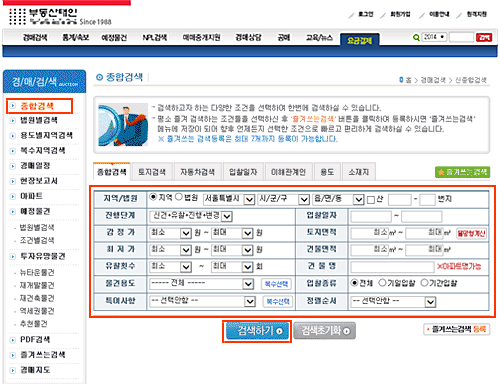
Task: Open the 물건용도 전체 dropdown
Action: pos(202,284)
